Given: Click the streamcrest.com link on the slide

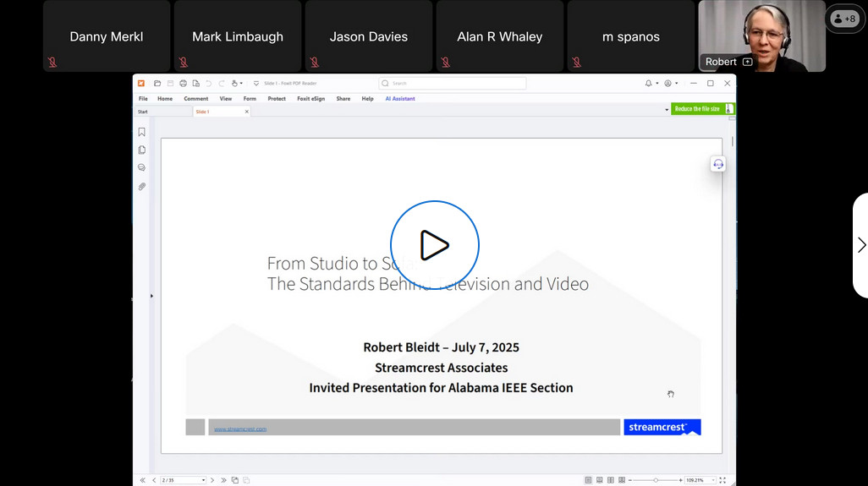Looking at the screenshot, I should 240,429.
